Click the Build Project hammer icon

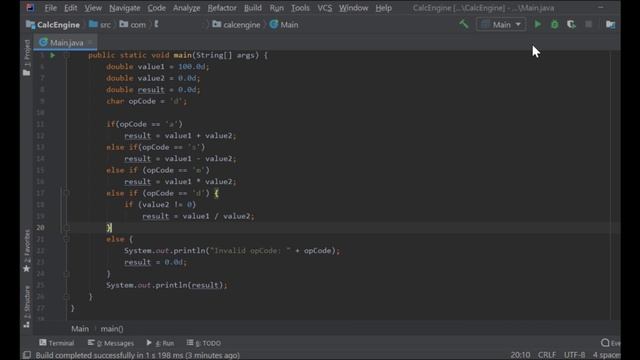(463, 24)
